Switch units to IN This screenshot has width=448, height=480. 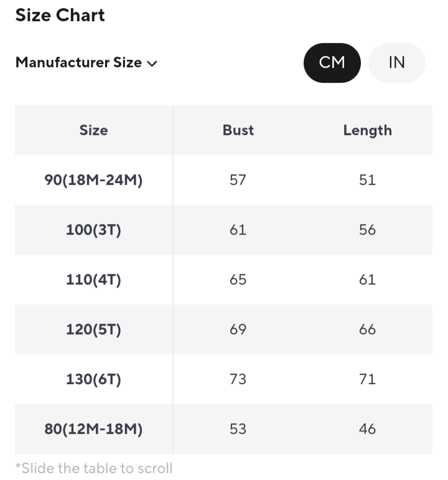(x=396, y=63)
